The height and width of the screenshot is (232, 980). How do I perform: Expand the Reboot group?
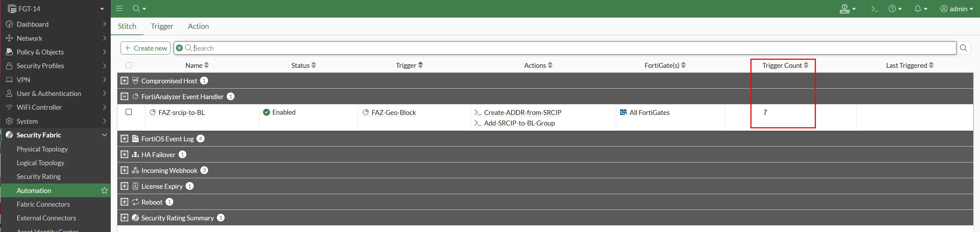124,202
